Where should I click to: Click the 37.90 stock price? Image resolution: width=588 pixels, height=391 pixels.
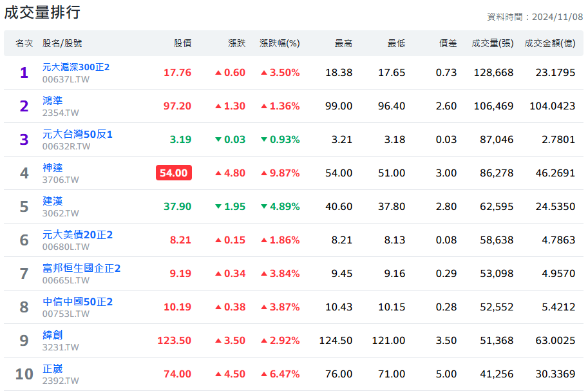177,206
